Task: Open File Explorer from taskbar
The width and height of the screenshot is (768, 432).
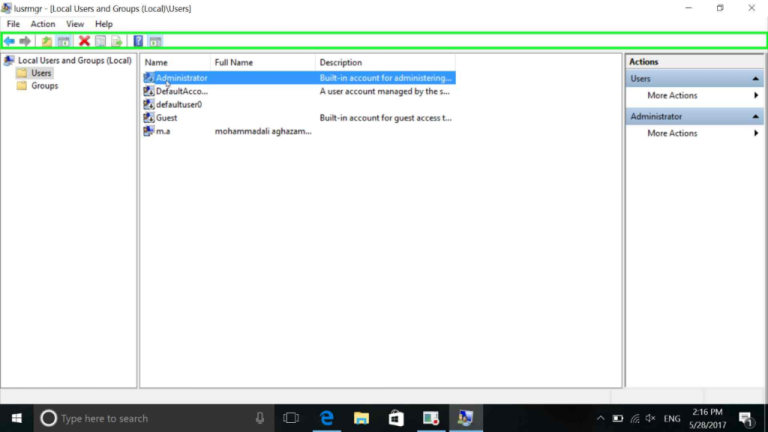Action: (x=361, y=418)
